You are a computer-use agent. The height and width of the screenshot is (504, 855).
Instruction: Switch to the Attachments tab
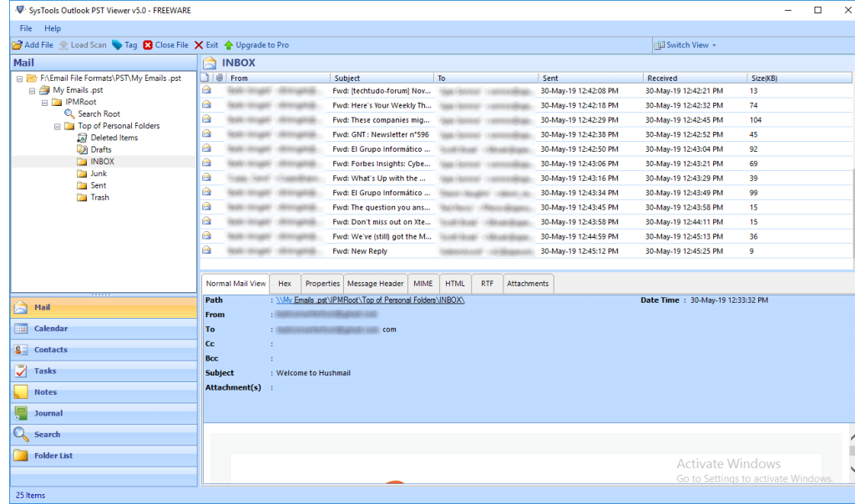(528, 284)
